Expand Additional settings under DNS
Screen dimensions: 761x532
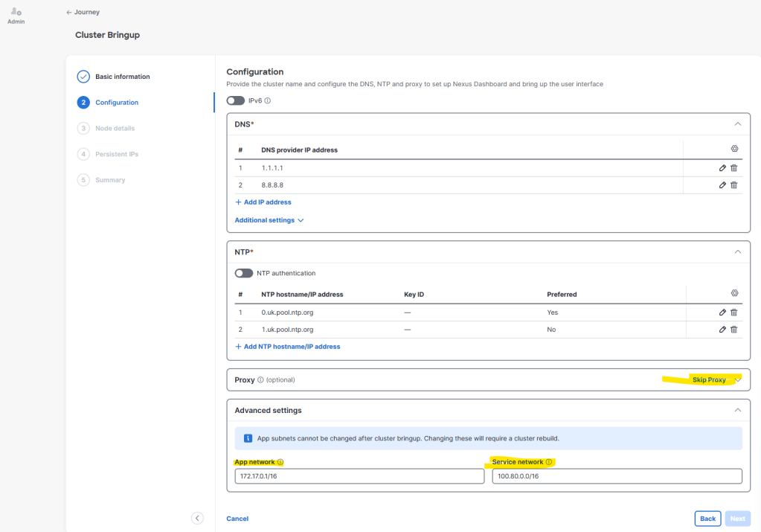(x=269, y=220)
